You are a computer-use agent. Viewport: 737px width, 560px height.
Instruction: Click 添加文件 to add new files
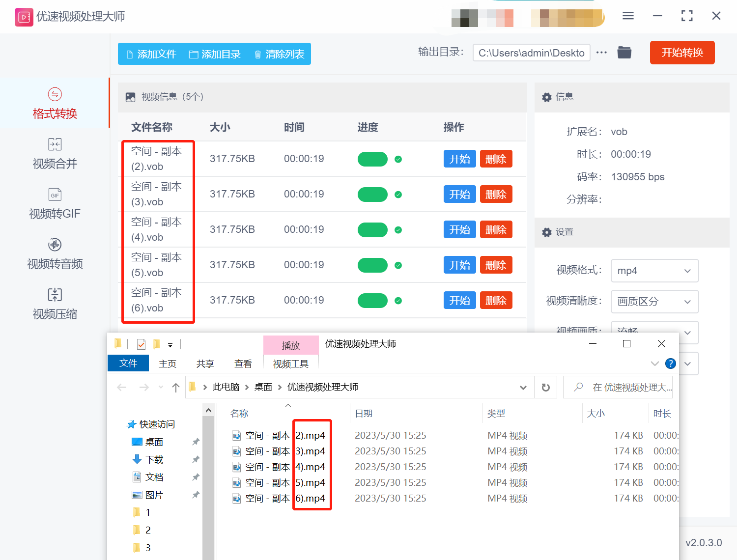151,54
